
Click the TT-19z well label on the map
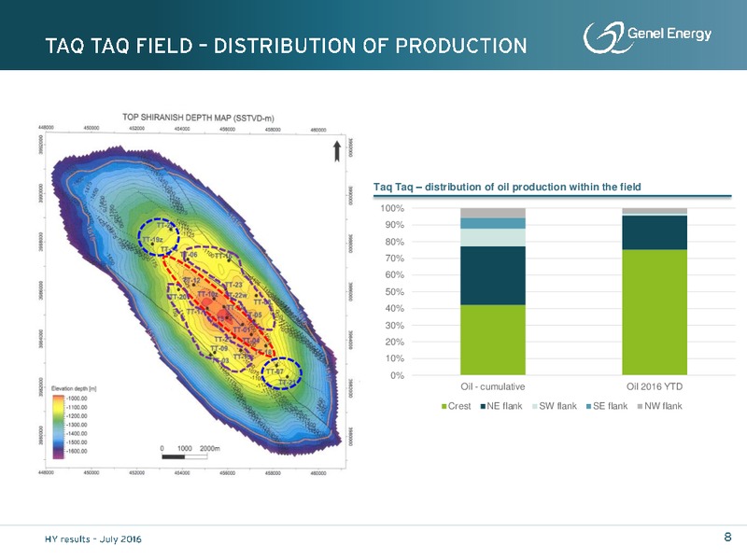153,240
